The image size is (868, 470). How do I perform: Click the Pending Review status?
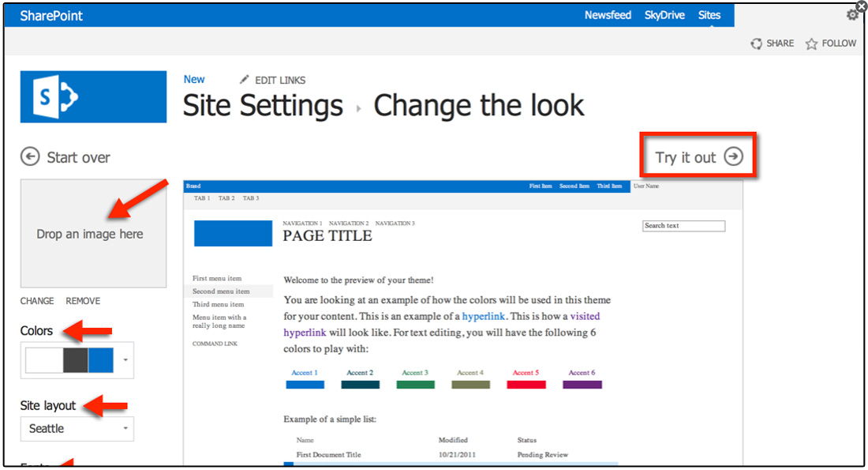[543, 454]
